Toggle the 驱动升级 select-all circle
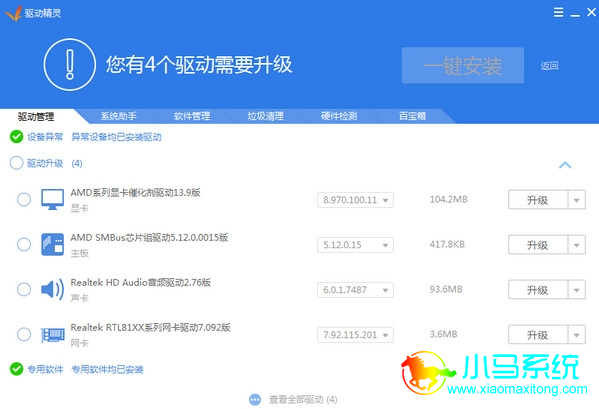This screenshot has height=409, width=599. [x=16, y=163]
